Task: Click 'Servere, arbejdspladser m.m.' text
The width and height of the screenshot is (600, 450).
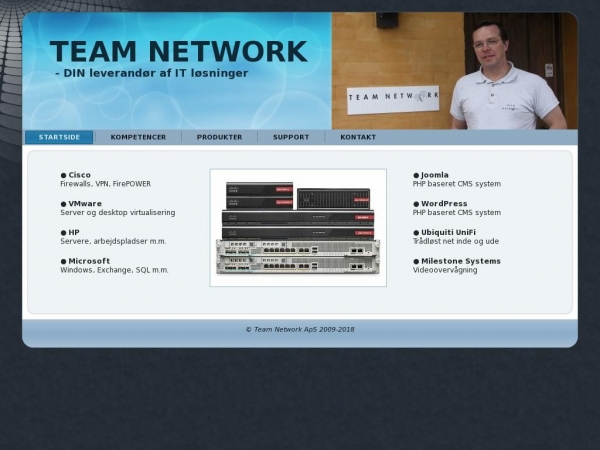Action: click(113, 241)
